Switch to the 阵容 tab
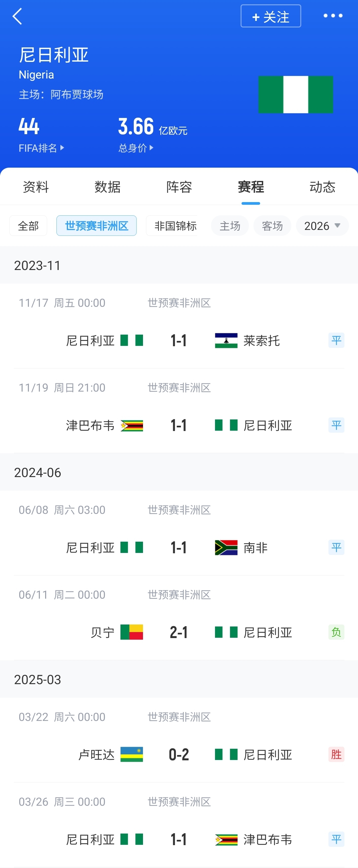The width and height of the screenshot is (358, 868). pos(179,187)
